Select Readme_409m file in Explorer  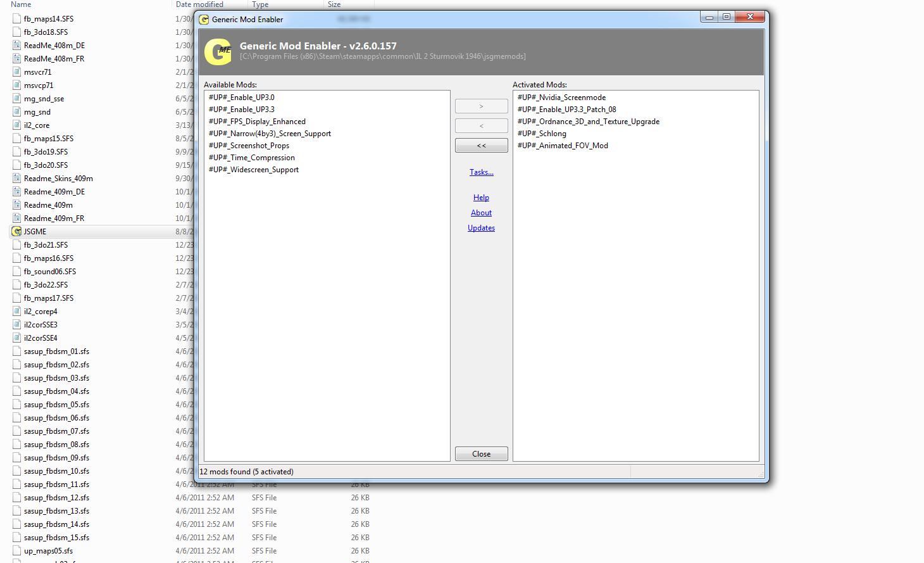click(48, 205)
